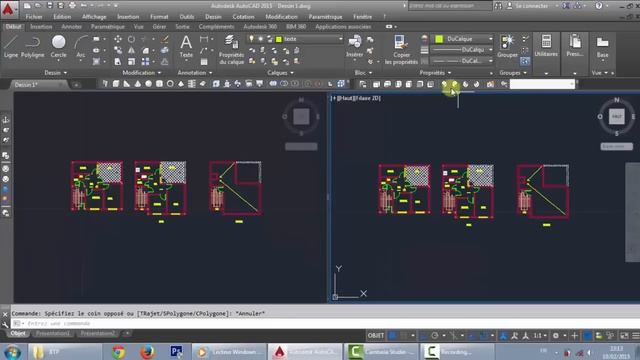Open Propriétés du calque manager

click(231, 49)
